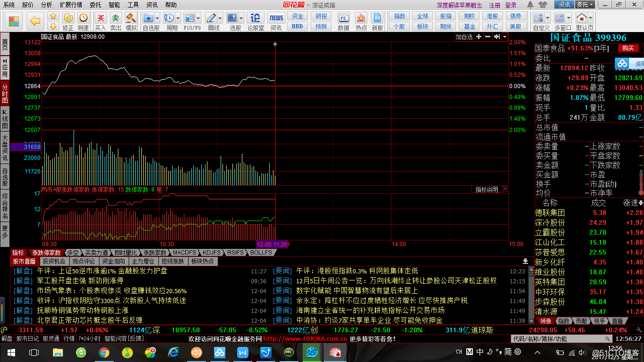644x362 pixels.
Task: Click the 代码/名称/简拼/功能 search box
Action: click(562, 339)
